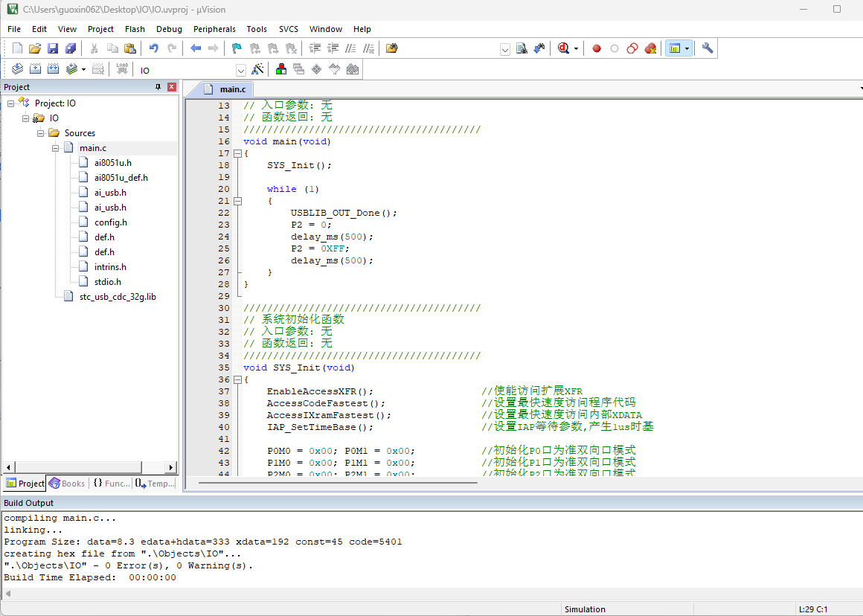The image size is (863, 616).
Task: Toggle the window view layout button
Action: (675, 48)
